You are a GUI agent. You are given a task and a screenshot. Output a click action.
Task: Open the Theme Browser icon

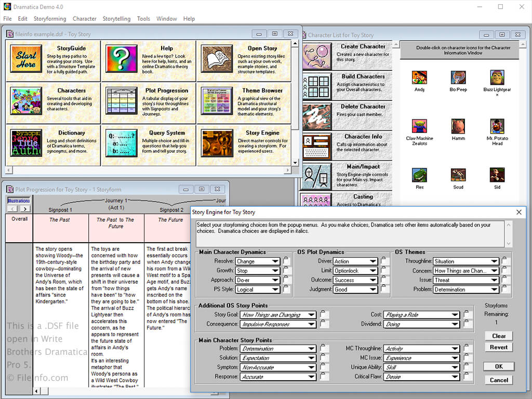pyautogui.click(x=217, y=101)
